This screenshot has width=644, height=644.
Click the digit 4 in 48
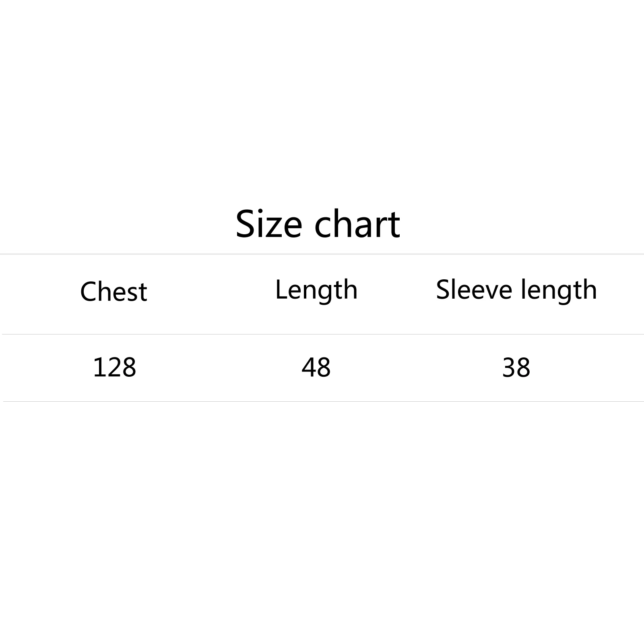(308, 367)
